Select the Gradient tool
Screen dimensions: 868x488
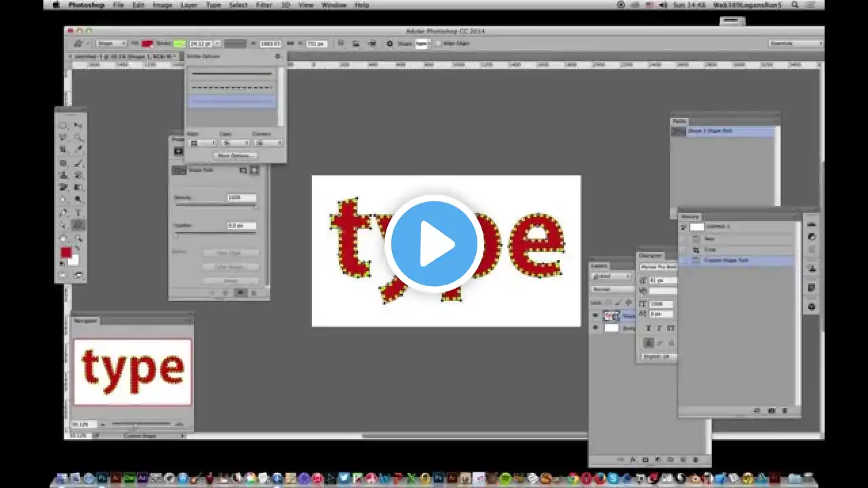pyautogui.click(x=78, y=187)
